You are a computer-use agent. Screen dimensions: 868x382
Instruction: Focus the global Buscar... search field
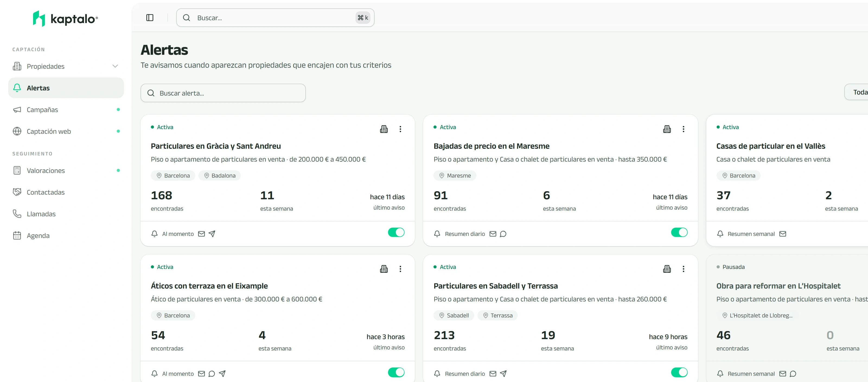coord(275,18)
